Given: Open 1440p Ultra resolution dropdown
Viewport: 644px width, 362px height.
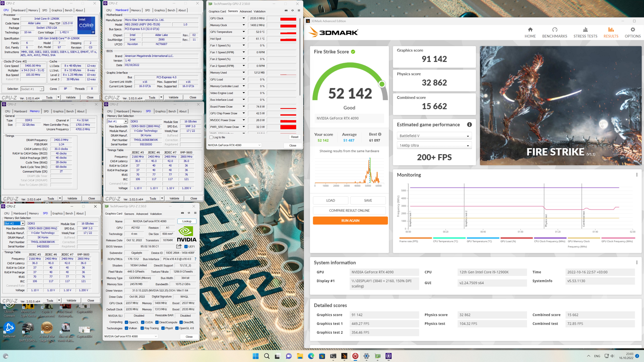Looking at the screenshot, I should 434,145.
